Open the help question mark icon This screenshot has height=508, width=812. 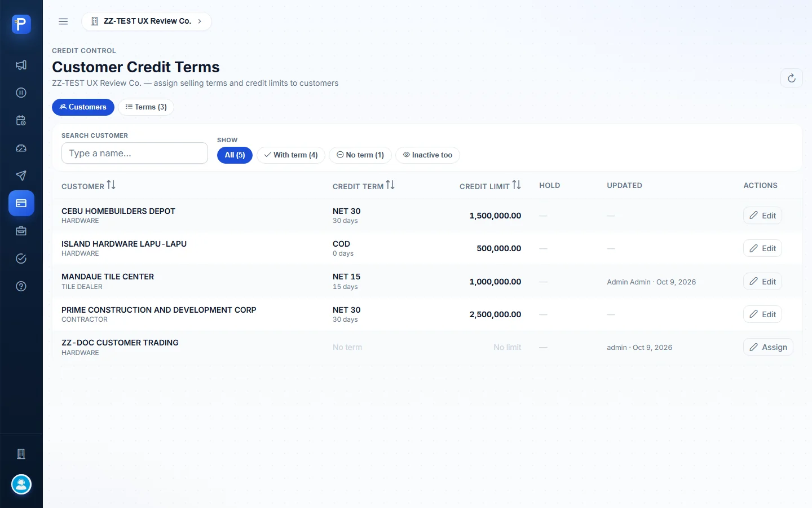tap(21, 286)
